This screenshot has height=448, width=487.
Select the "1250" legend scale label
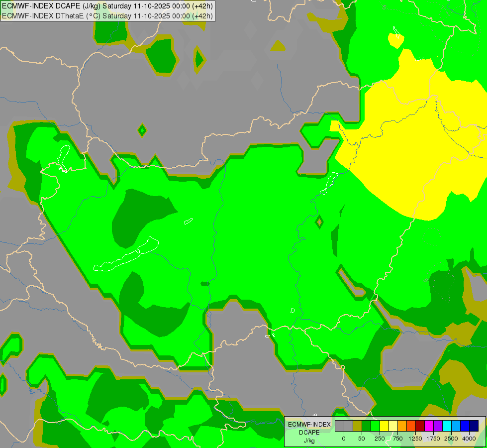(415, 439)
